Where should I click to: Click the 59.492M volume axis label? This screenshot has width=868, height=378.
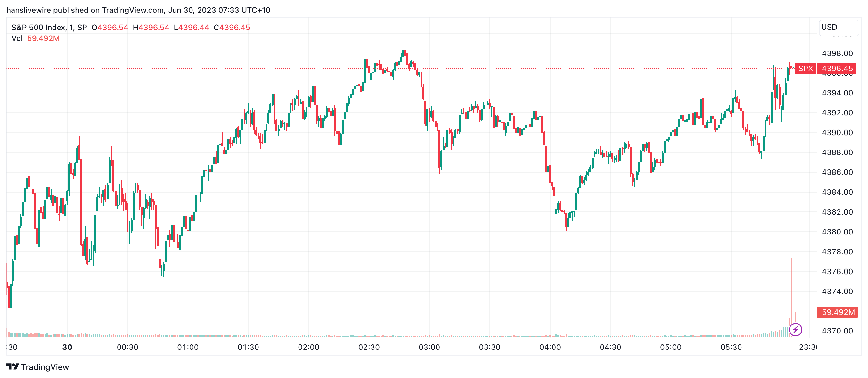pos(838,312)
